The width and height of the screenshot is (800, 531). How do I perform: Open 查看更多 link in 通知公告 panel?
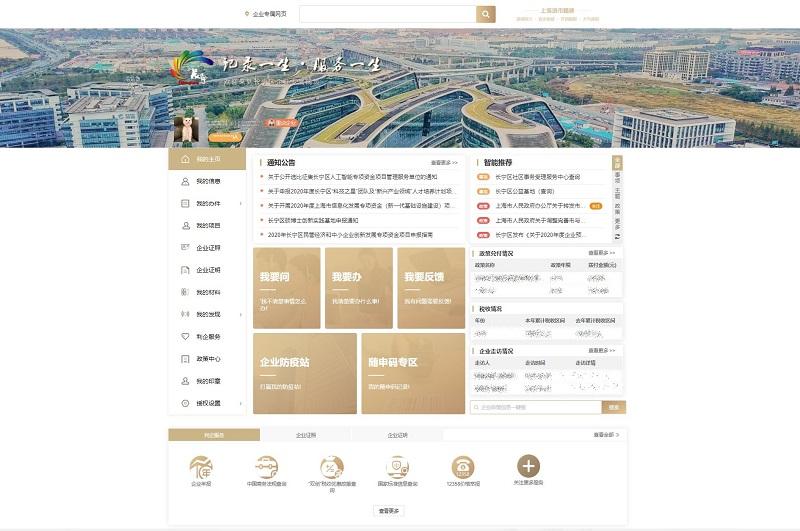click(x=444, y=162)
